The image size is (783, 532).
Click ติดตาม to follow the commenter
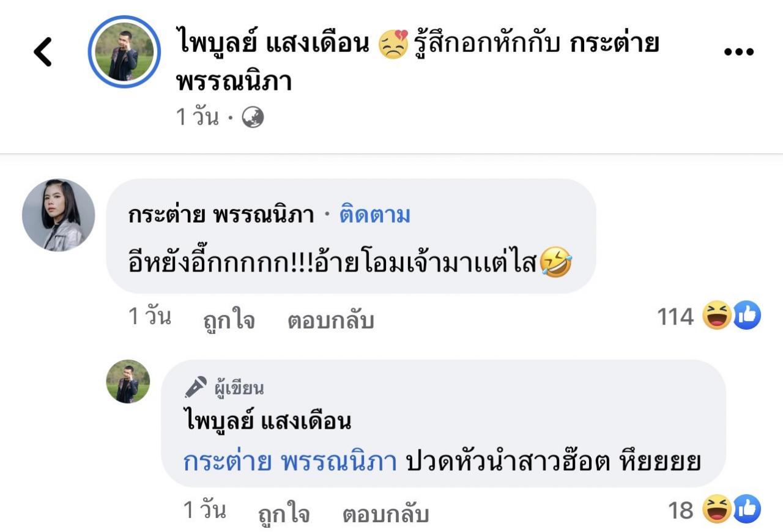click(375, 215)
